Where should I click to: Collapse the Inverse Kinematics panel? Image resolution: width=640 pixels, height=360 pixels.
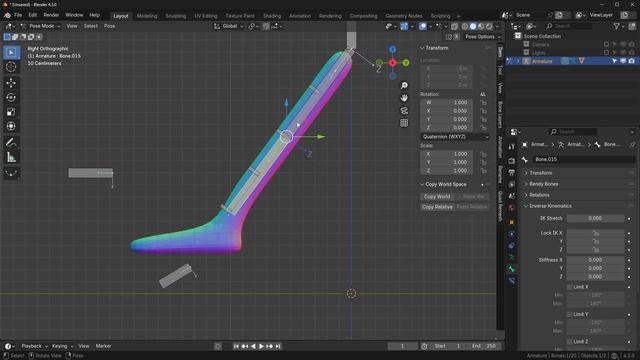coord(549,206)
